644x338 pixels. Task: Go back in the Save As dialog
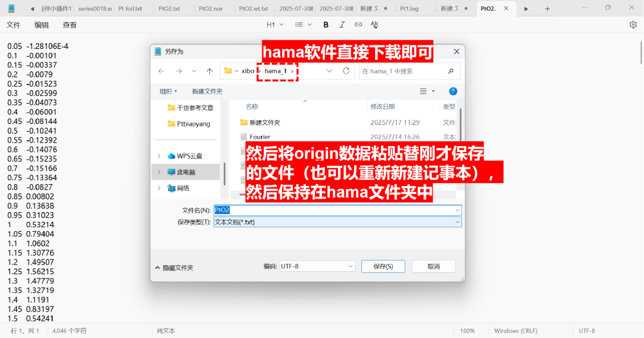(x=162, y=71)
